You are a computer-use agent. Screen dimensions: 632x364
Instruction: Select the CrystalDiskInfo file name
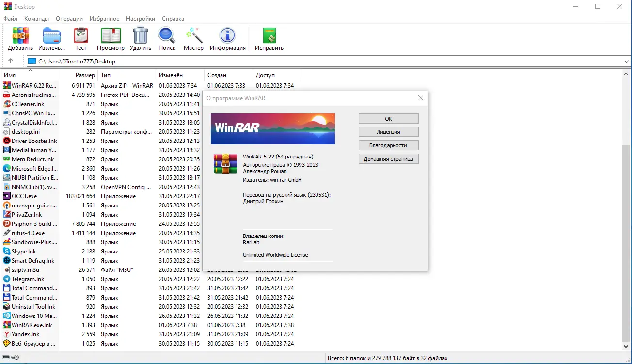(34, 123)
